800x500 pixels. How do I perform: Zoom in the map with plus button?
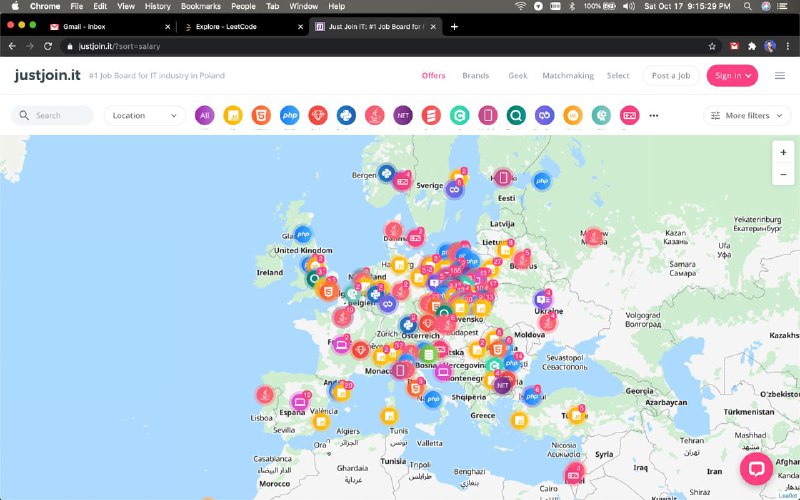click(783, 152)
